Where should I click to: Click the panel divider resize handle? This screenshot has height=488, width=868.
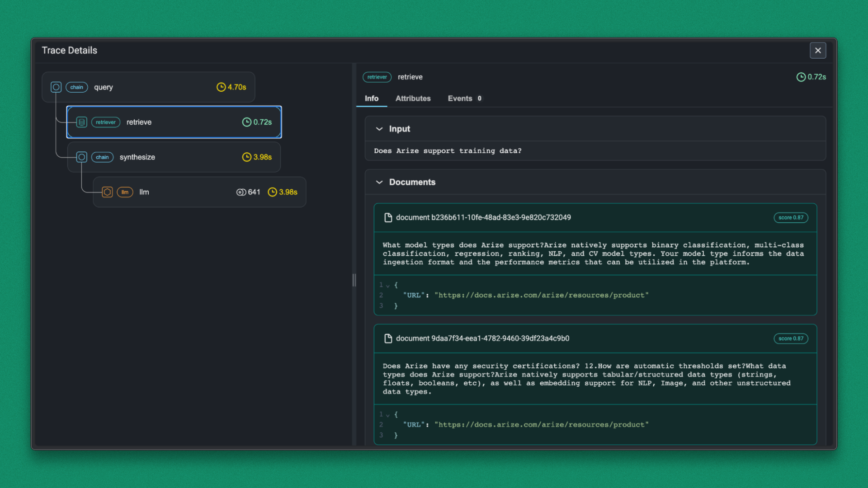pyautogui.click(x=354, y=280)
